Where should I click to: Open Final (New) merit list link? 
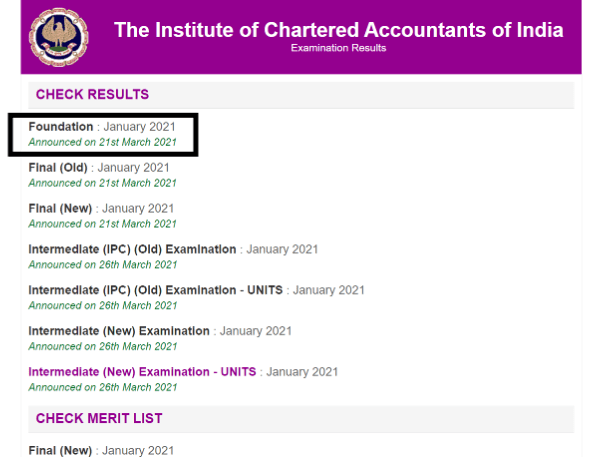coord(60,451)
